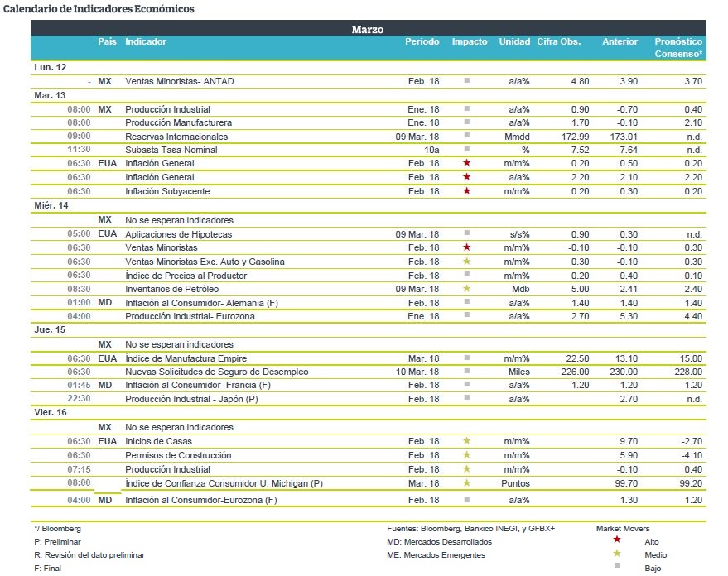Click the gray impact square for Producción Industrial- Eurozona
This screenshot has width=728, height=576.
click(466, 314)
